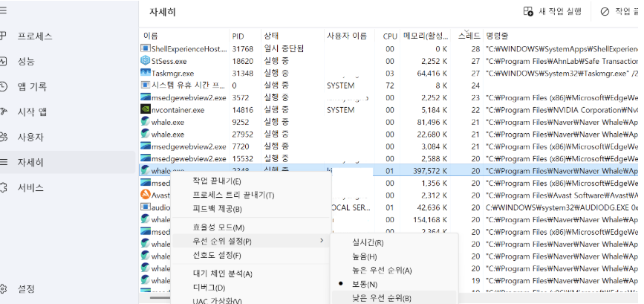Click the ShellExperienceHost process icon
The image size is (644, 304).
pos(146,48)
